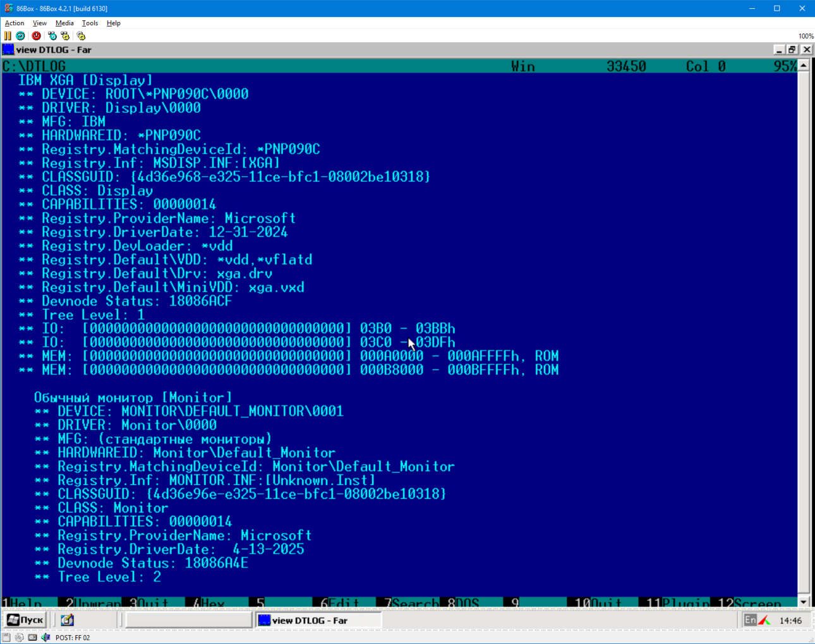This screenshot has width=815, height=644.
Task: Click the hard reset toolbar icon
Action: click(x=20, y=36)
